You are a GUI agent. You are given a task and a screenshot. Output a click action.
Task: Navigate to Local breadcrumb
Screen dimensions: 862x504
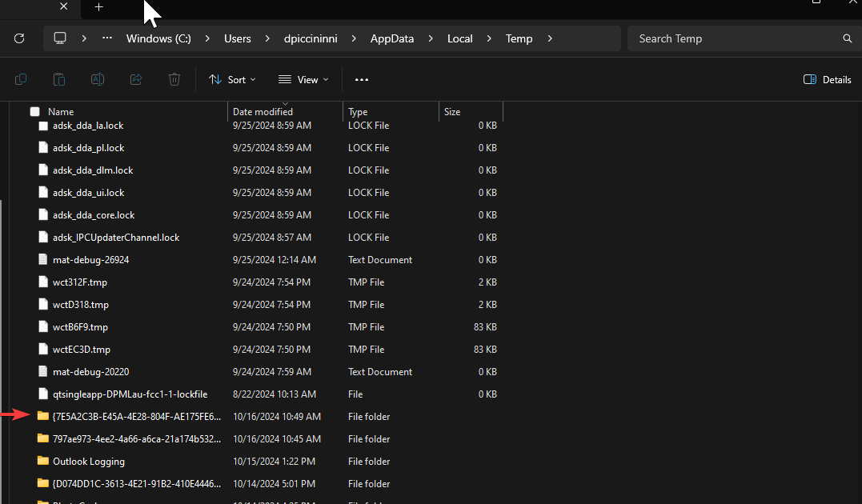[x=460, y=38]
